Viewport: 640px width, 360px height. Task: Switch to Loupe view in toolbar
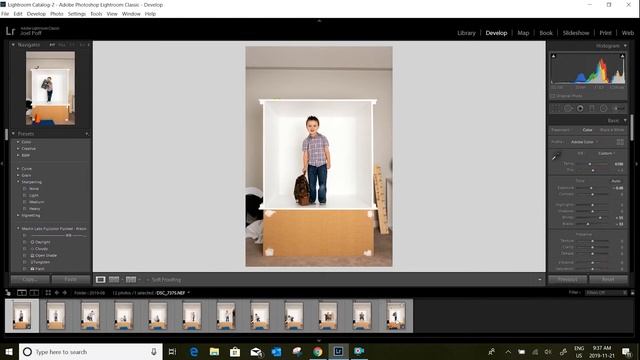pyautogui.click(x=100, y=280)
